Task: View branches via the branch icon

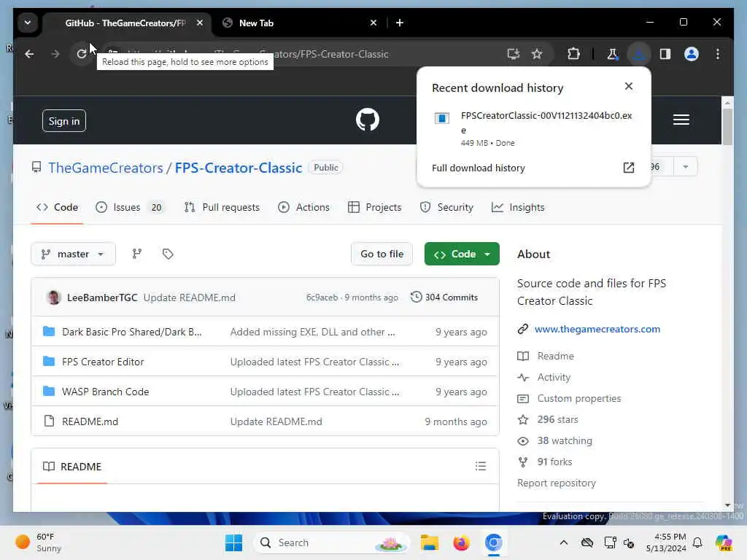Action: [x=136, y=254]
